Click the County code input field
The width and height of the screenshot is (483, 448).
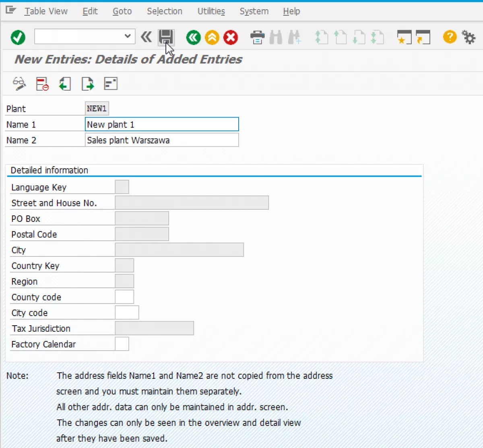point(124,297)
